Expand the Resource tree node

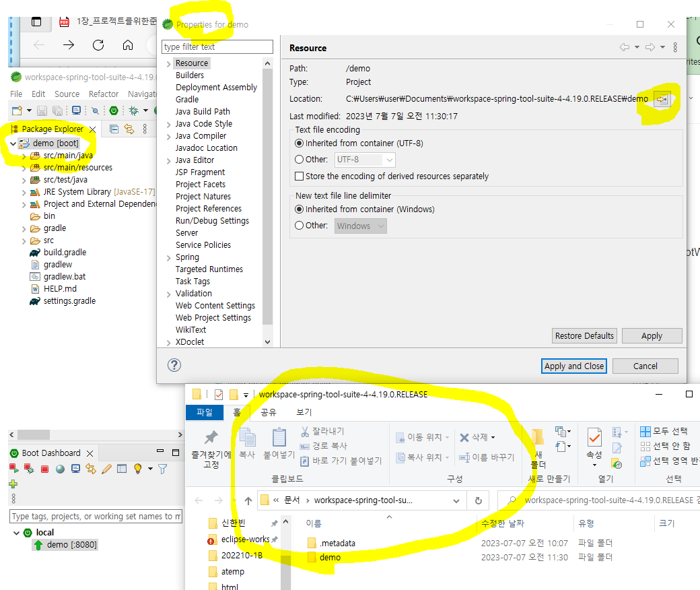(168, 64)
